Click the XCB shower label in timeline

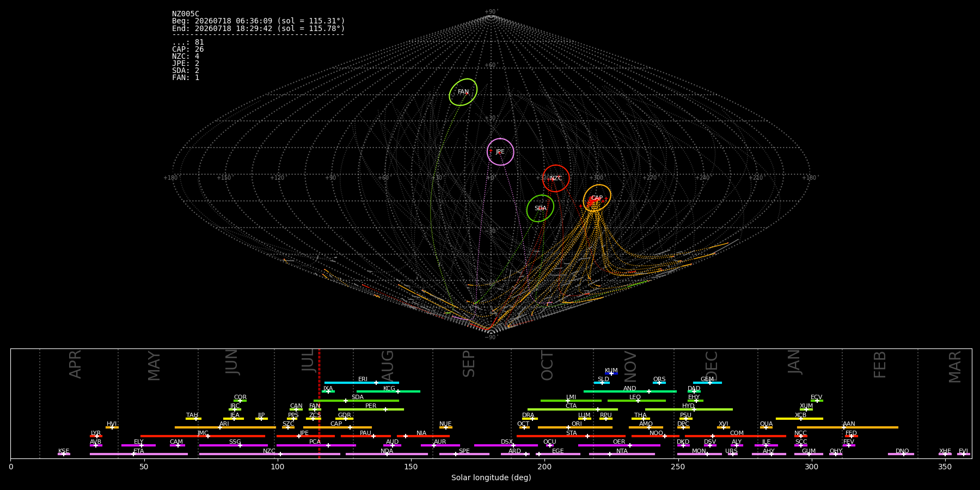pos(801,415)
